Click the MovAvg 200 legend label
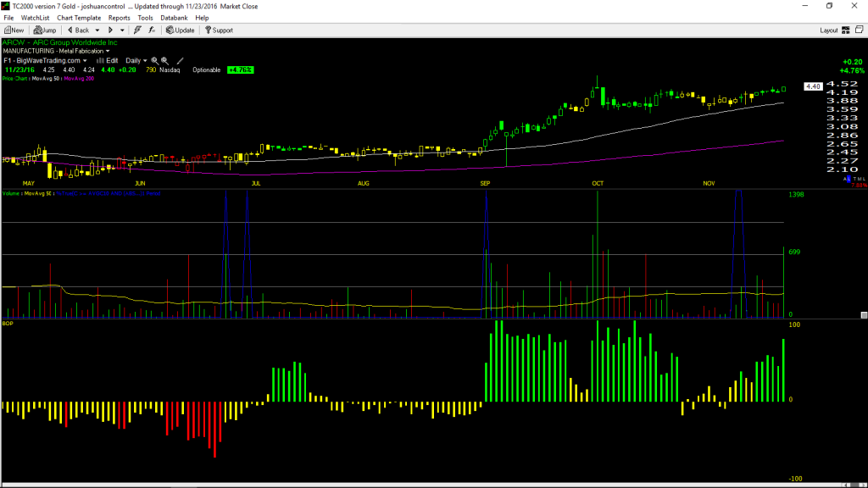 coord(79,79)
